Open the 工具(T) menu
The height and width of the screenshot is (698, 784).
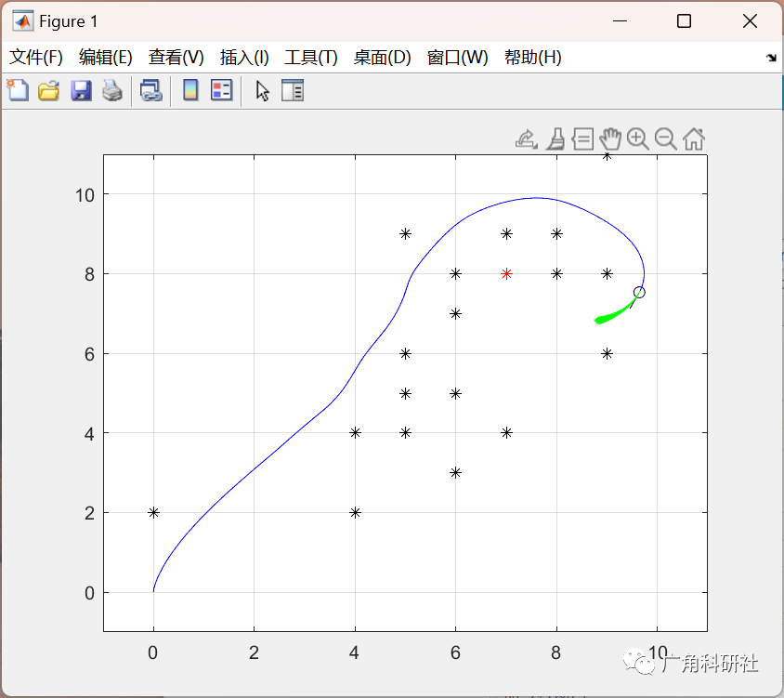pyautogui.click(x=311, y=58)
